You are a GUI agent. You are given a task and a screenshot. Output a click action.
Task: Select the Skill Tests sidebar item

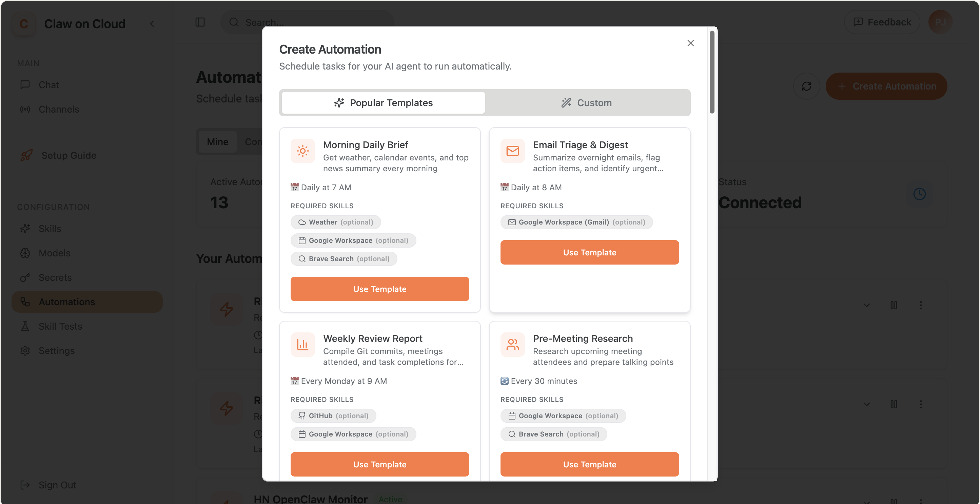click(60, 326)
